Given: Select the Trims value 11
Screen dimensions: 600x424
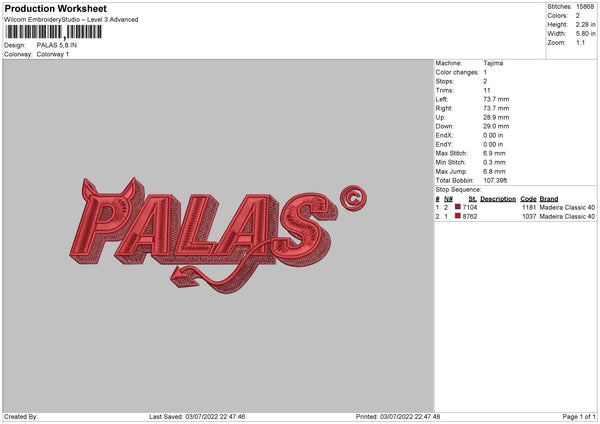Looking at the screenshot, I should (487, 90).
